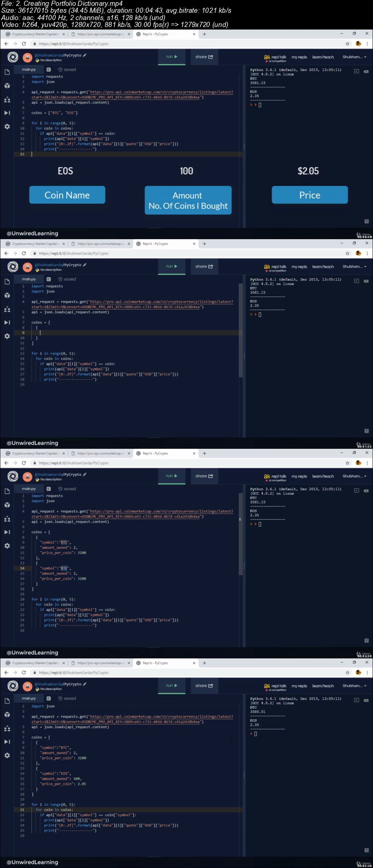Click share in the 00:02:50 frame

coord(204,476)
